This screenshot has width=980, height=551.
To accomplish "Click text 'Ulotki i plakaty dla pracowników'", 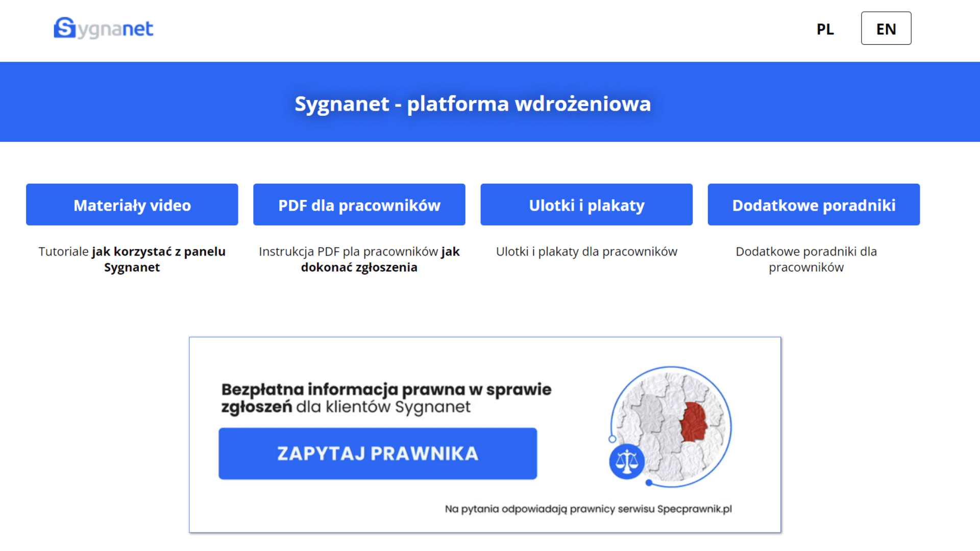I will point(586,252).
